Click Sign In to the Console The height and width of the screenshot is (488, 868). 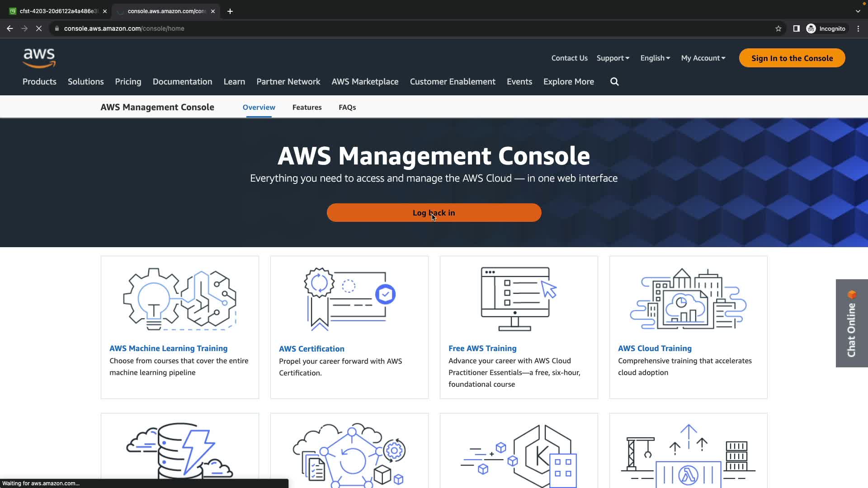click(x=792, y=58)
